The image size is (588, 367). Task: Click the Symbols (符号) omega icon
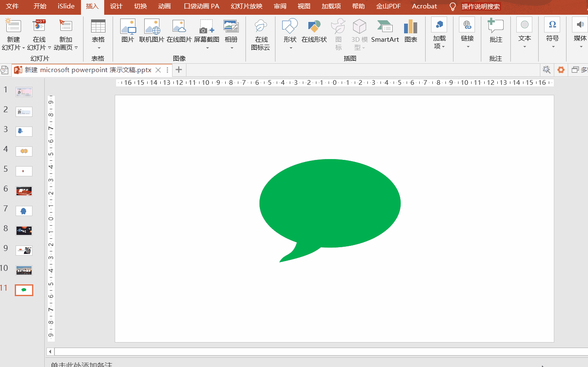tap(552, 25)
